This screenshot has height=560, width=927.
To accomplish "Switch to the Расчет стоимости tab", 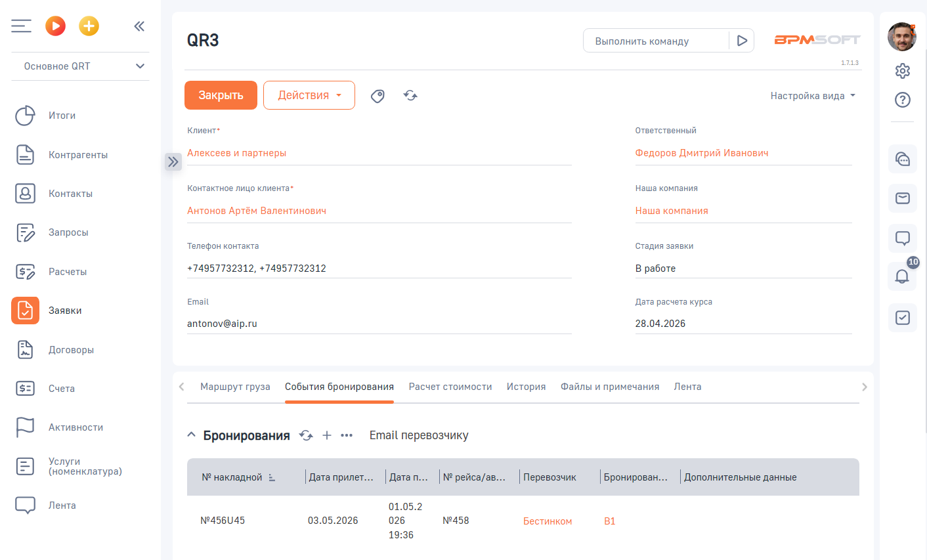I will (450, 386).
